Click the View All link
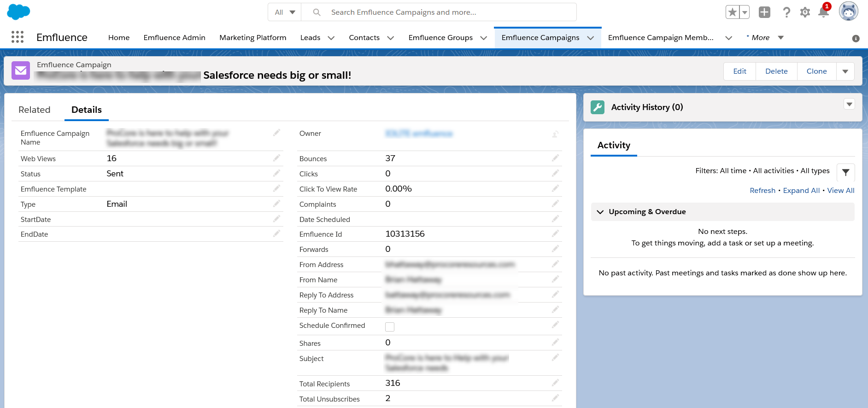 (x=841, y=191)
